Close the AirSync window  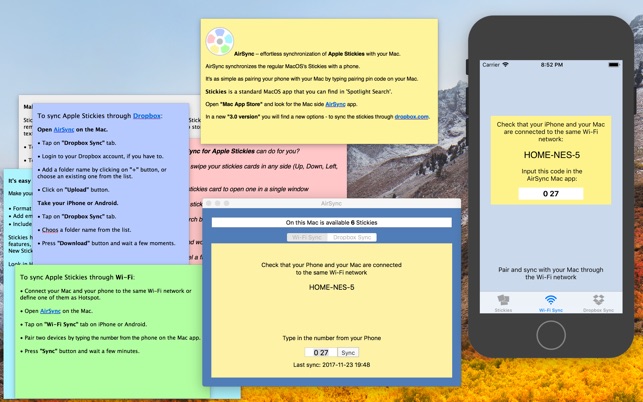coord(209,203)
